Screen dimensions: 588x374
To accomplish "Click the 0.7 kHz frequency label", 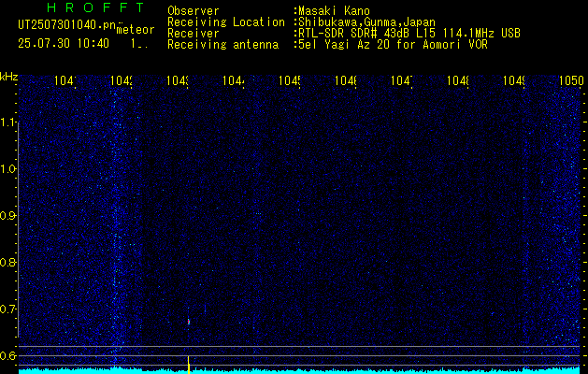I will (x=8, y=309).
